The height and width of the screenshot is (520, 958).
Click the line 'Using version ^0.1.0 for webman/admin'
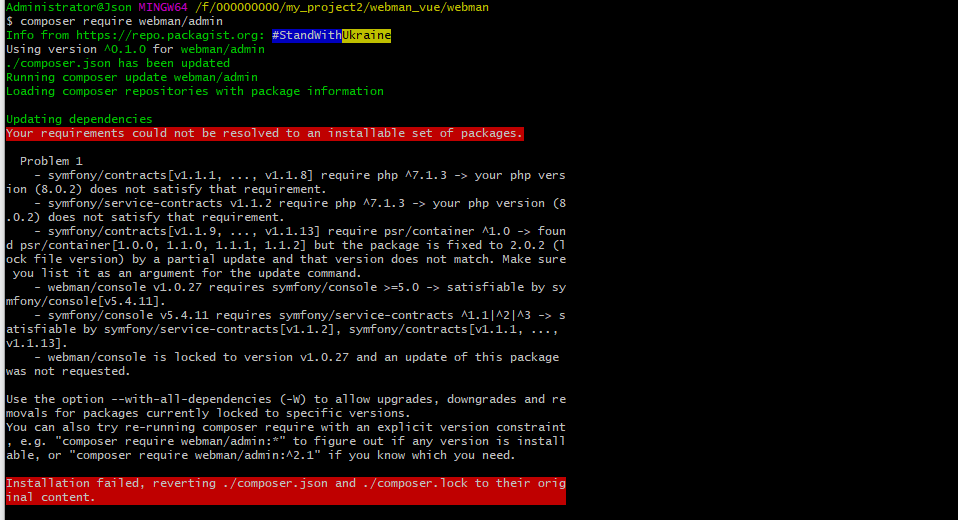135,49
